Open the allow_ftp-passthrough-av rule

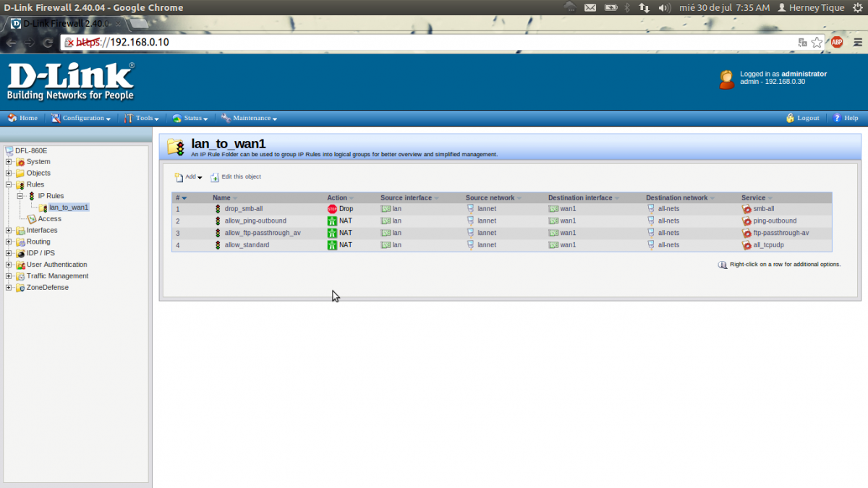(263, 233)
